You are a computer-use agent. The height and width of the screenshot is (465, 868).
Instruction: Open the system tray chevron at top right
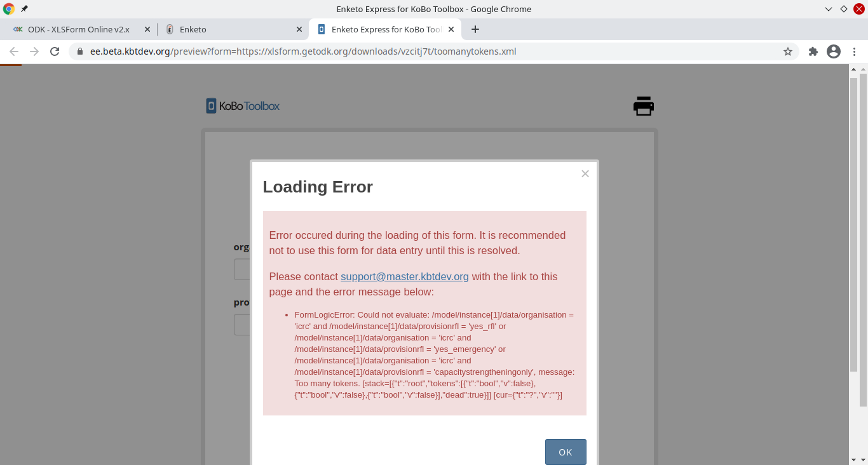(828, 9)
